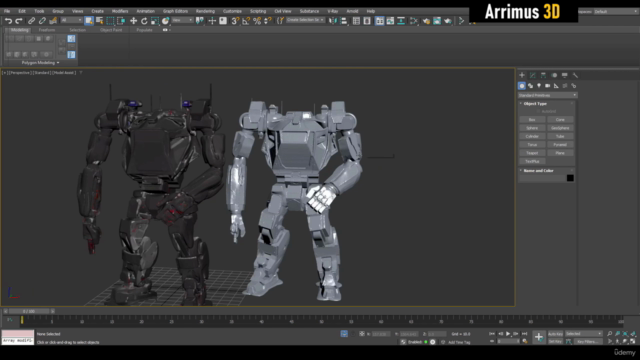The width and height of the screenshot is (640, 360).
Task: Choose the Rectangular Selection Region tool
Action: (110, 21)
